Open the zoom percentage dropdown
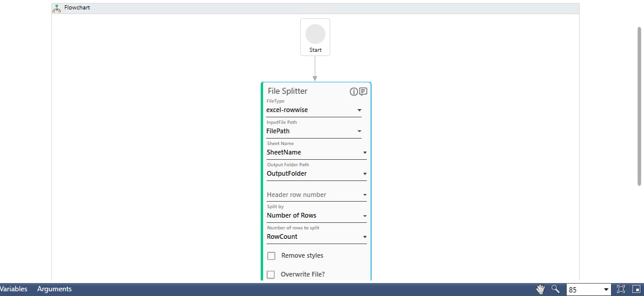This screenshot has width=644, height=296. coord(606,290)
